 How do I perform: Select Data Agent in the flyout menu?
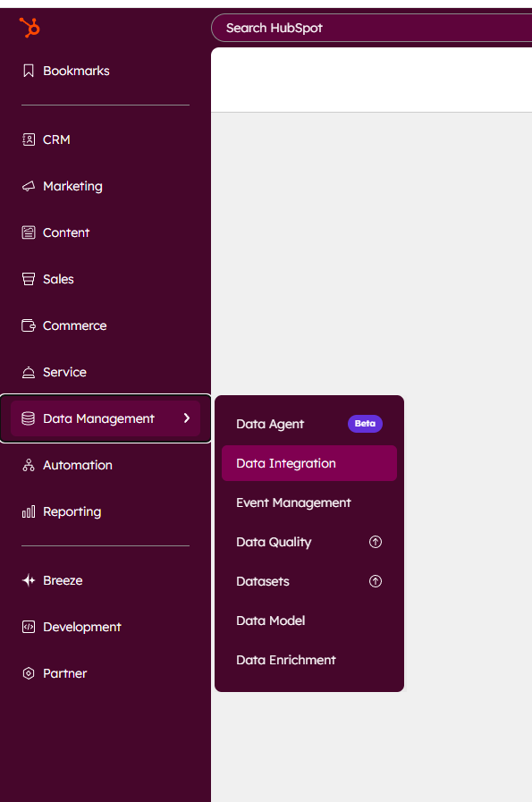269,424
